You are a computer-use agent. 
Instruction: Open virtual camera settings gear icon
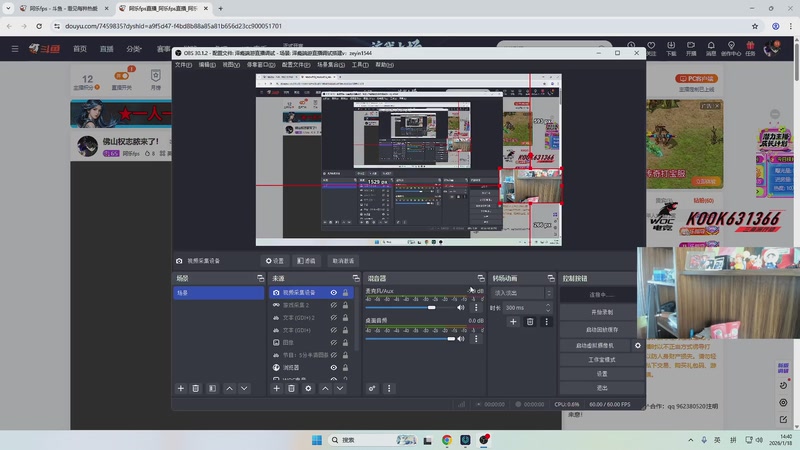(638, 345)
